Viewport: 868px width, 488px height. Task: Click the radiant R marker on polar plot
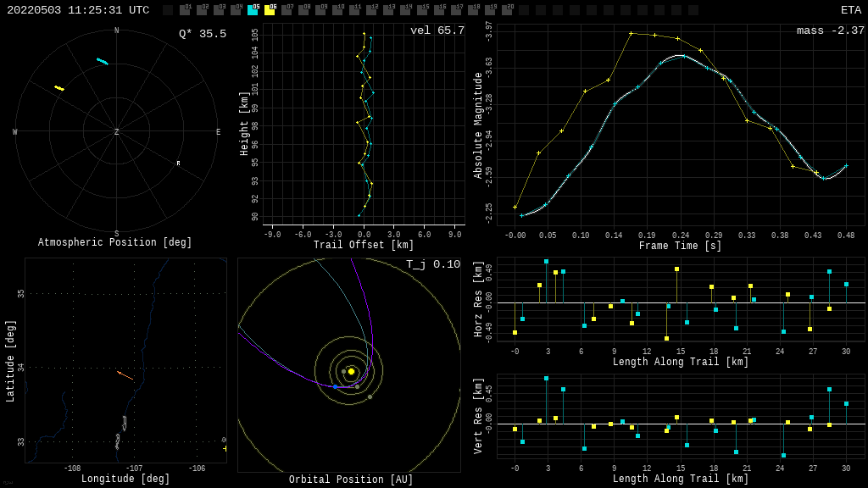click(x=178, y=164)
